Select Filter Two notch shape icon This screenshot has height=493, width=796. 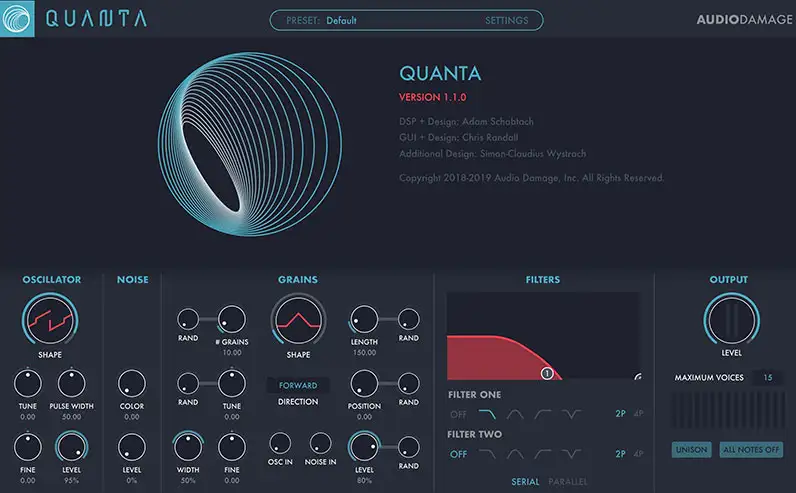[571, 454]
